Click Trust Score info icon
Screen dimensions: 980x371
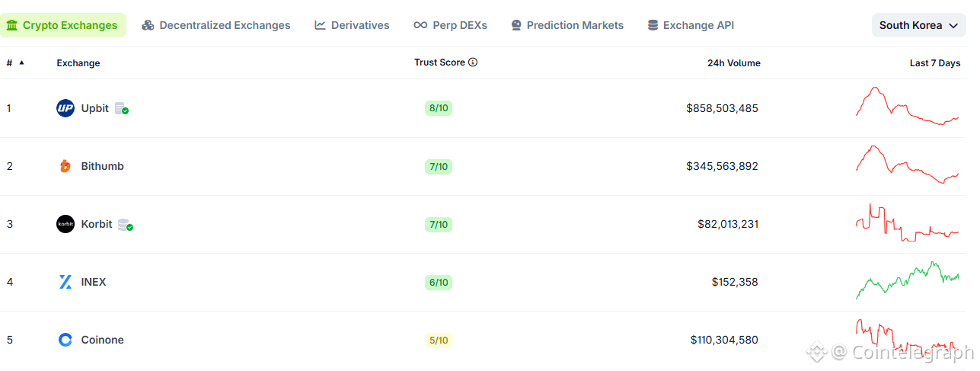473,62
